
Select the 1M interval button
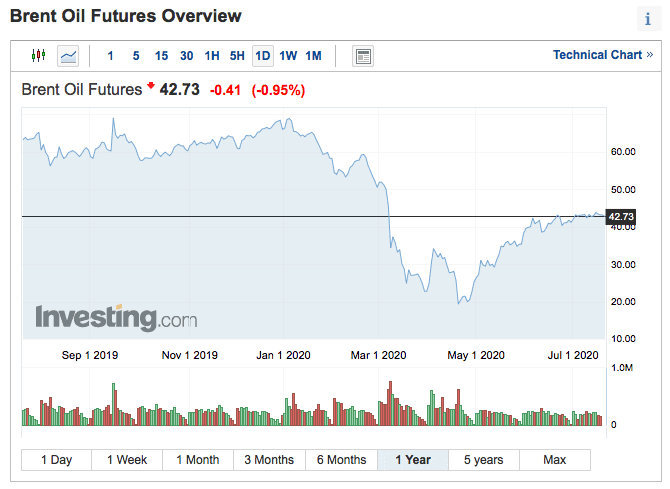click(x=313, y=55)
